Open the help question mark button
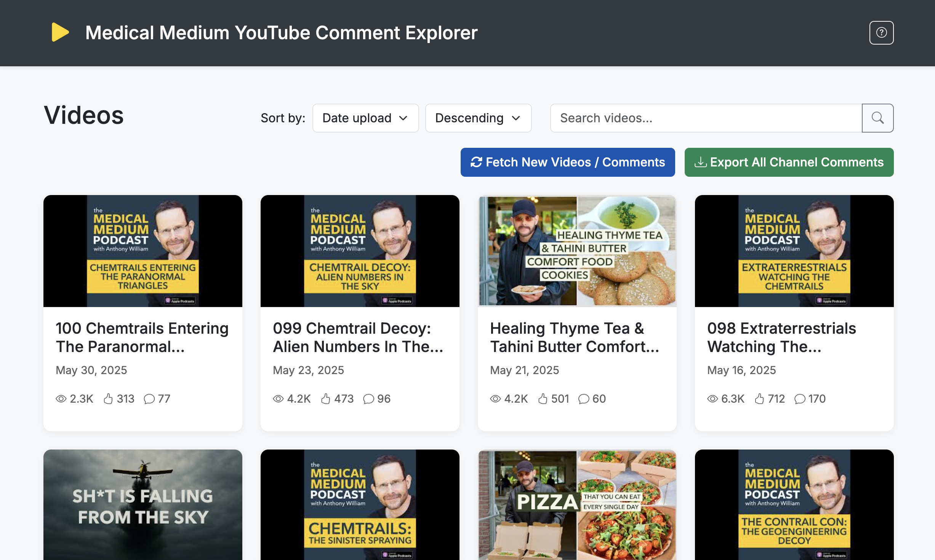This screenshot has height=560, width=935. [881, 33]
